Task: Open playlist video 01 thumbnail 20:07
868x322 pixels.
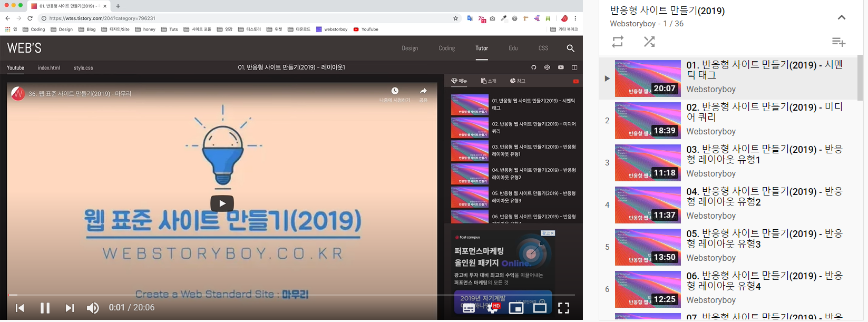Action: pyautogui.click(x=648, y=79)
